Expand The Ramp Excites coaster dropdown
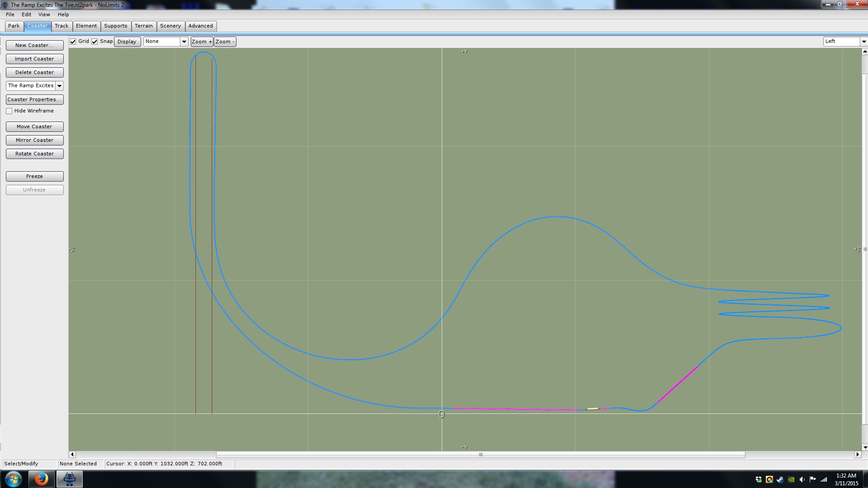 point(59,86)
